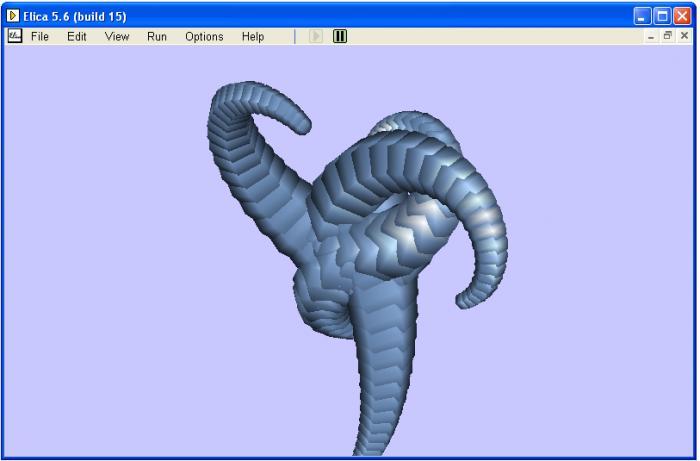This screenshot has width=700, height=461.
Task: Click the Elica 5.6 (build 15) title text
Action: pyautogui.click(x=75, y=17)
